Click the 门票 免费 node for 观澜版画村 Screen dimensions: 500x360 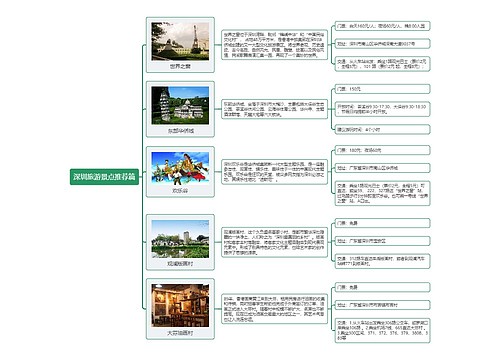pyautogui.click(x=382, y=223)
